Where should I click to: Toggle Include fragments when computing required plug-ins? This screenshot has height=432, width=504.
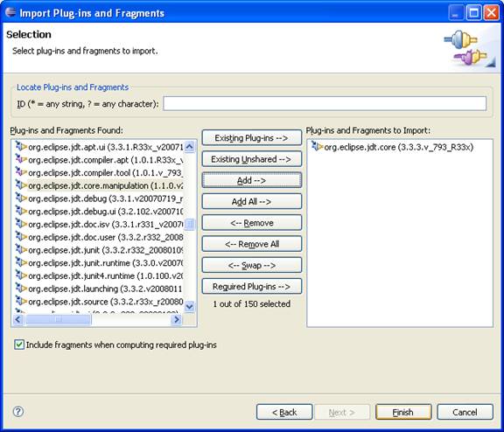click(19, 345)
